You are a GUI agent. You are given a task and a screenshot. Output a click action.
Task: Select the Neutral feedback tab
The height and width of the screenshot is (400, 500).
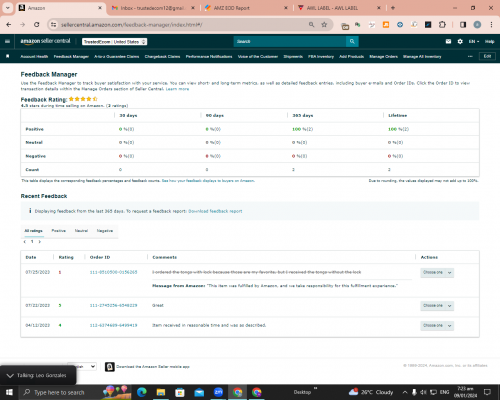pyautogui.click(x=81, y=231)
